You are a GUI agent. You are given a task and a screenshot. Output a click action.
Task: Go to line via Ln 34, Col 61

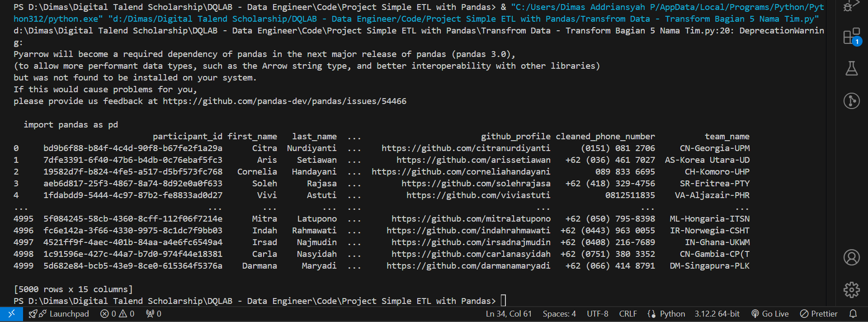pos(509,314)
